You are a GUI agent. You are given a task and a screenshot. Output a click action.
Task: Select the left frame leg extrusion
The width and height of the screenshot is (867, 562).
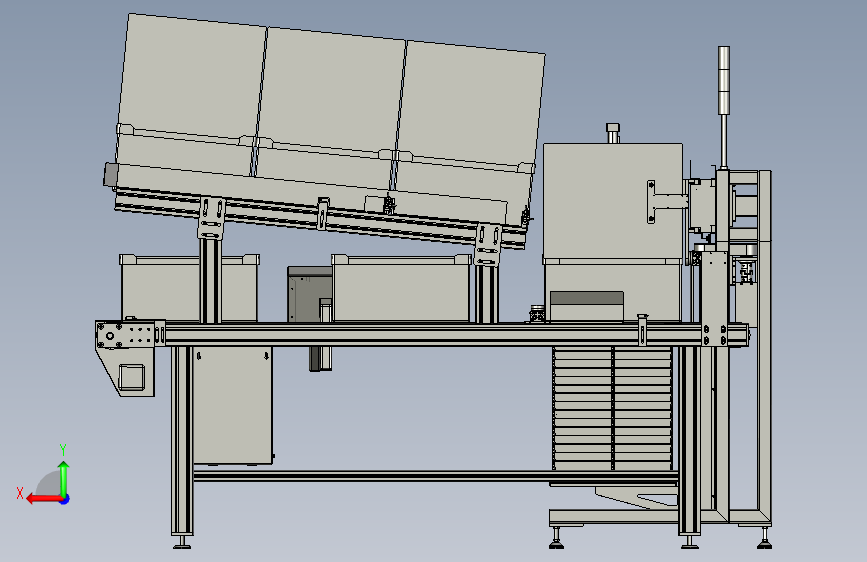[182, 440]
